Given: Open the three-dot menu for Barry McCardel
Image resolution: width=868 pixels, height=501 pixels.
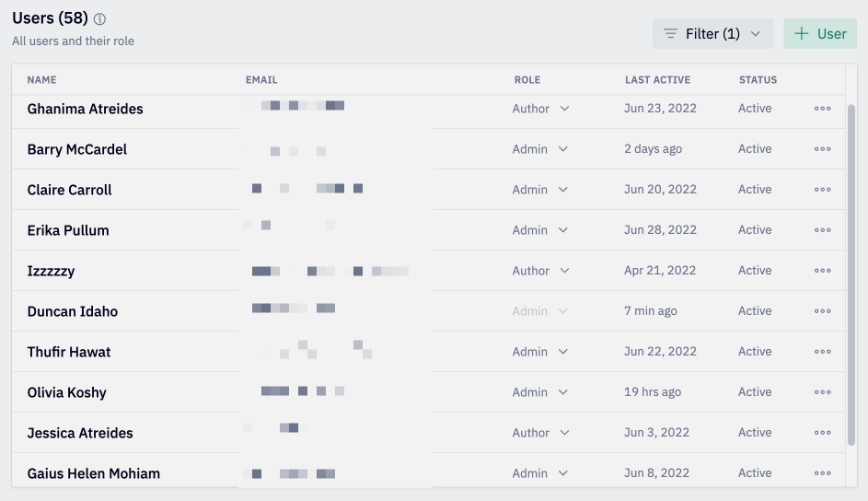Looking at the screenshot, I should [x=822, y=149].
